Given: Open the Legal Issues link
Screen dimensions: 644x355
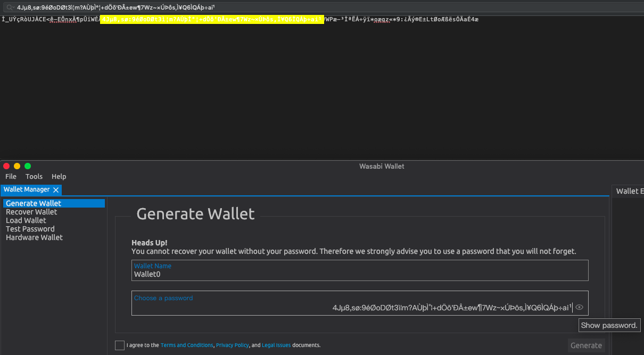Looking at the screenshot, I should pyautogui.click(x=276, y=345).
